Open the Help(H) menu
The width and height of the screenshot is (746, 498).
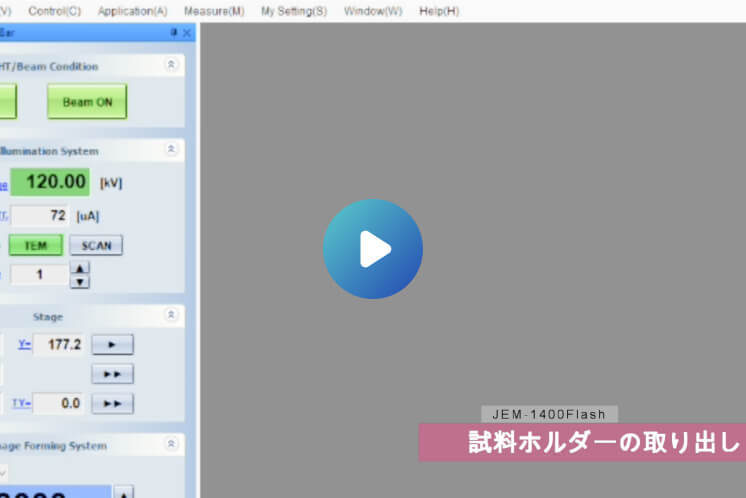tap(439, 11)
